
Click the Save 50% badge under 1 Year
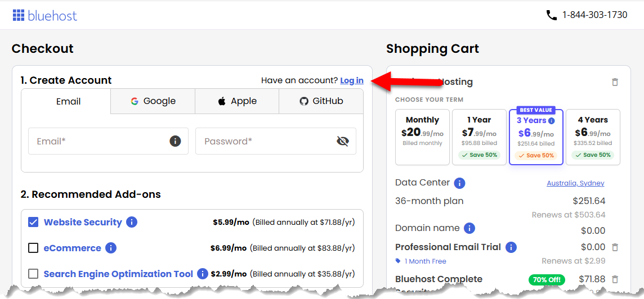coord(479,155)
